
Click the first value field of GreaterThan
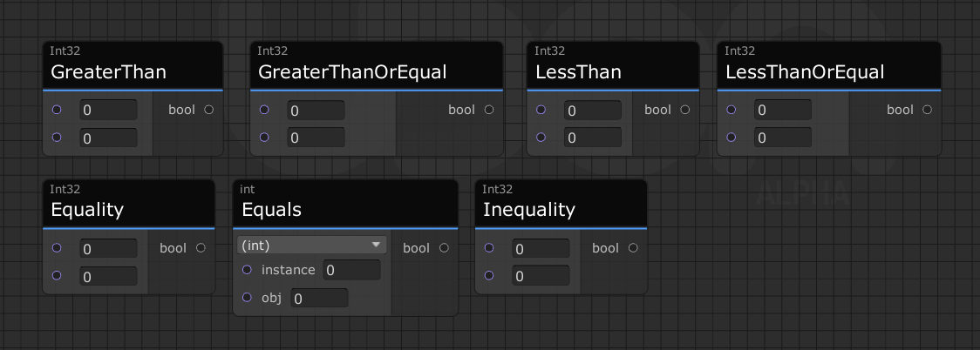tap(108, 111)
